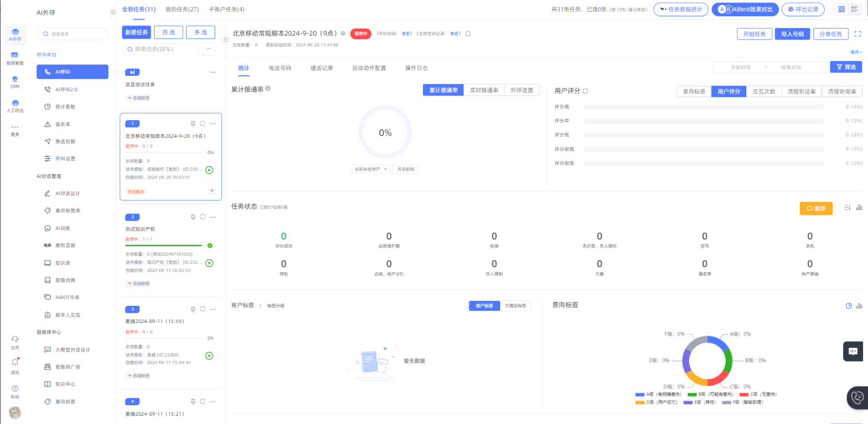Open 通知 bell icon in left rail
Image resolution: width=868 pixels, height=424 pixels.
click(x=15, y=362)
